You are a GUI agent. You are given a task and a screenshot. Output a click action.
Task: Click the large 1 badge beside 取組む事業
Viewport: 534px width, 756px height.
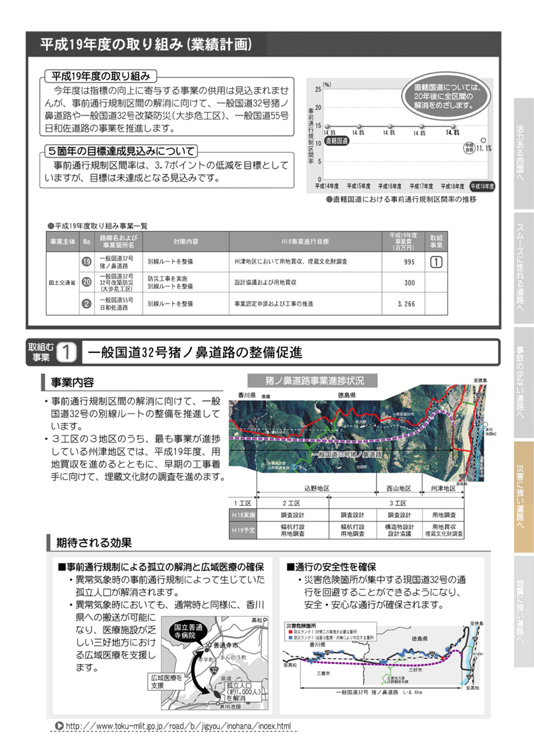click(x=67, y=352)
